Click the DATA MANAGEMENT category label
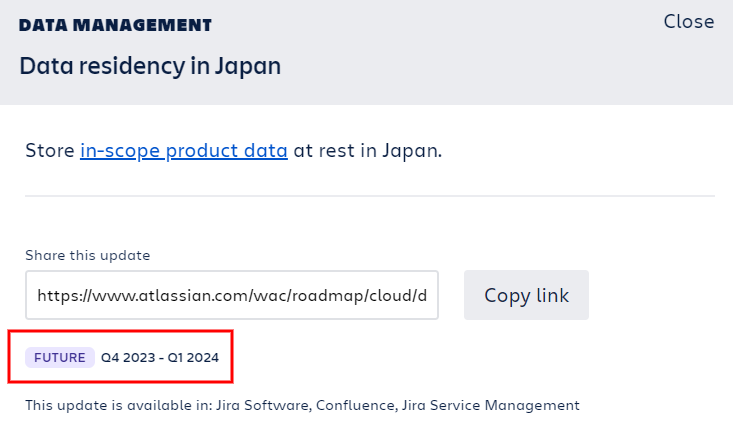Image resolution: width=733 pixels, height=439 pixels. [115, 25]
